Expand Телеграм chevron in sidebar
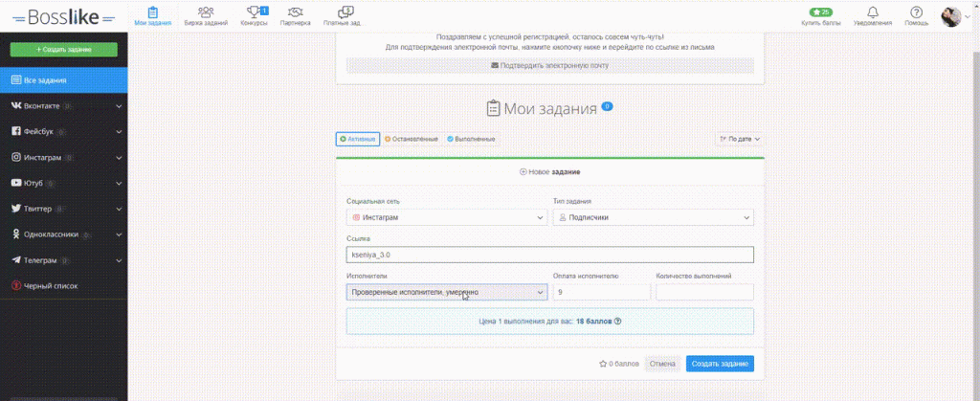 point(119,260)
